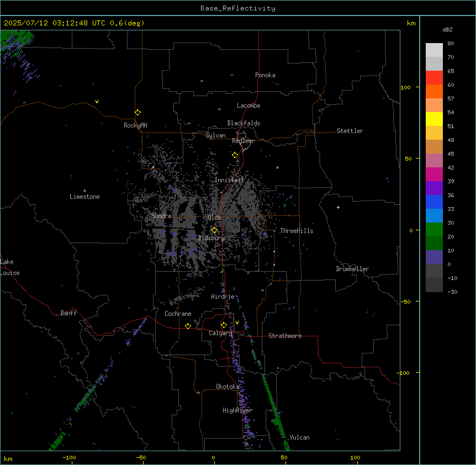Click the dBZ legend heading

click(447, 30)
